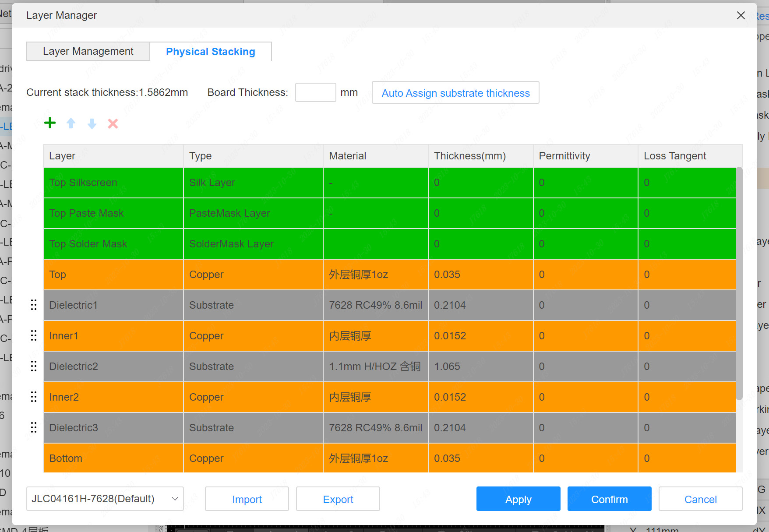The height and width of the screenshot is (532, 769).
Task: Click the Import button
Action: (247, 499)
